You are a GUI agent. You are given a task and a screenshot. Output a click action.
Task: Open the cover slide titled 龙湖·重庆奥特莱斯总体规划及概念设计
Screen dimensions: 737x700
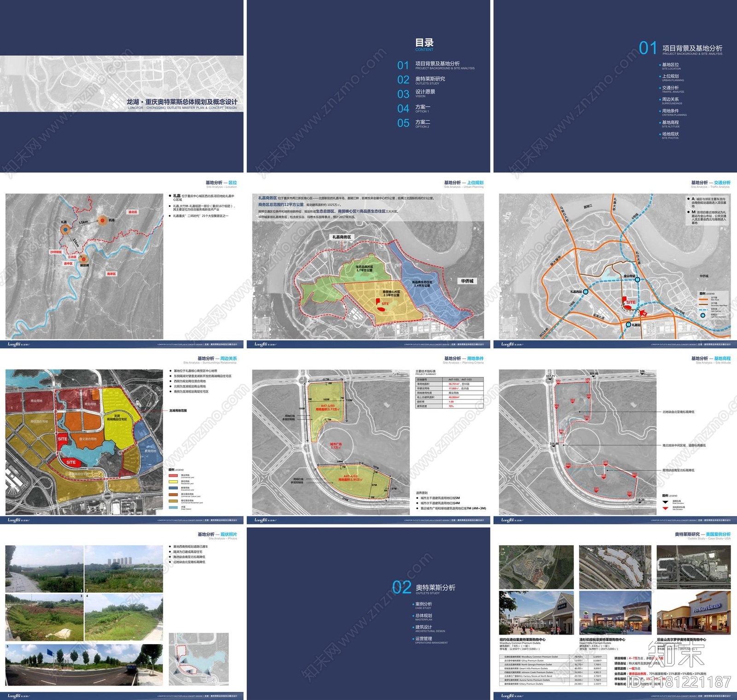point(122,86)
